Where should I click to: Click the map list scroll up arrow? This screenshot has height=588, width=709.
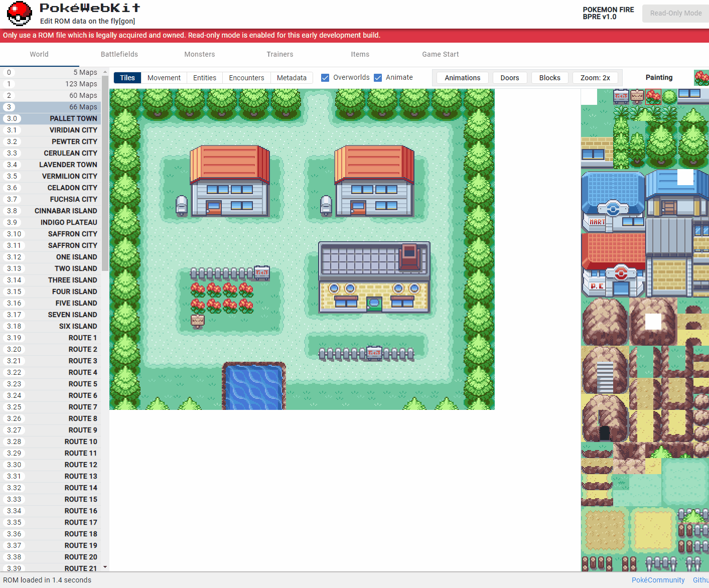tap(105, 72)
